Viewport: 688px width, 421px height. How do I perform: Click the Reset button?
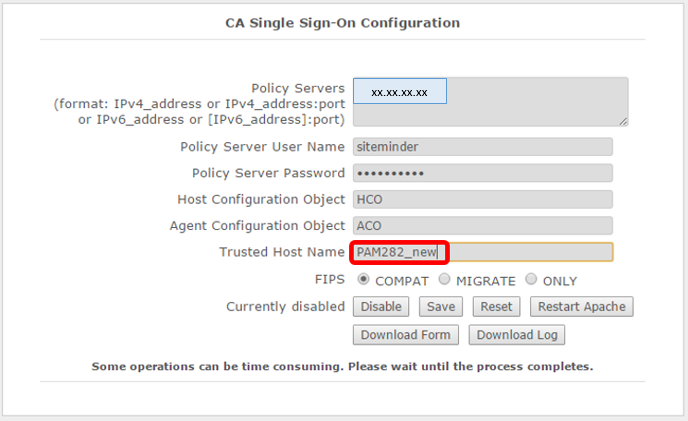coord(496,307)
